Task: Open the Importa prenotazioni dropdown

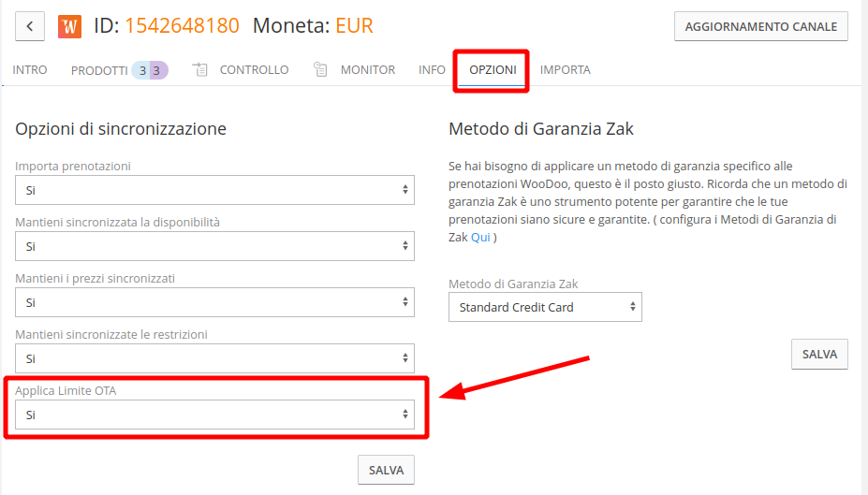Action: [214, 190]
